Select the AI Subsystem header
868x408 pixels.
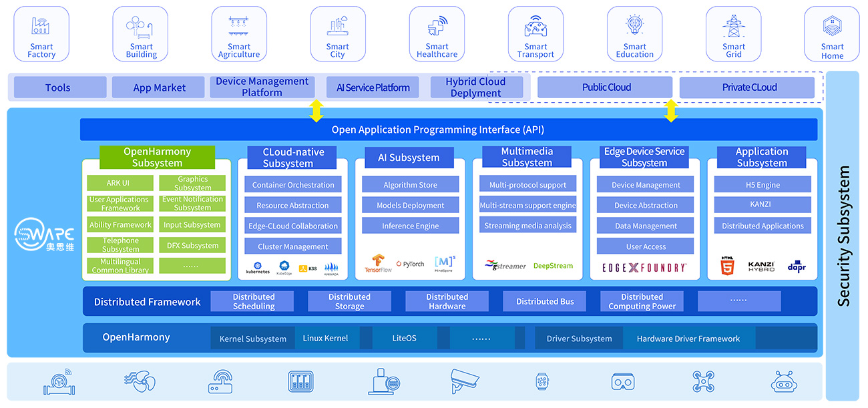(409, 158)
